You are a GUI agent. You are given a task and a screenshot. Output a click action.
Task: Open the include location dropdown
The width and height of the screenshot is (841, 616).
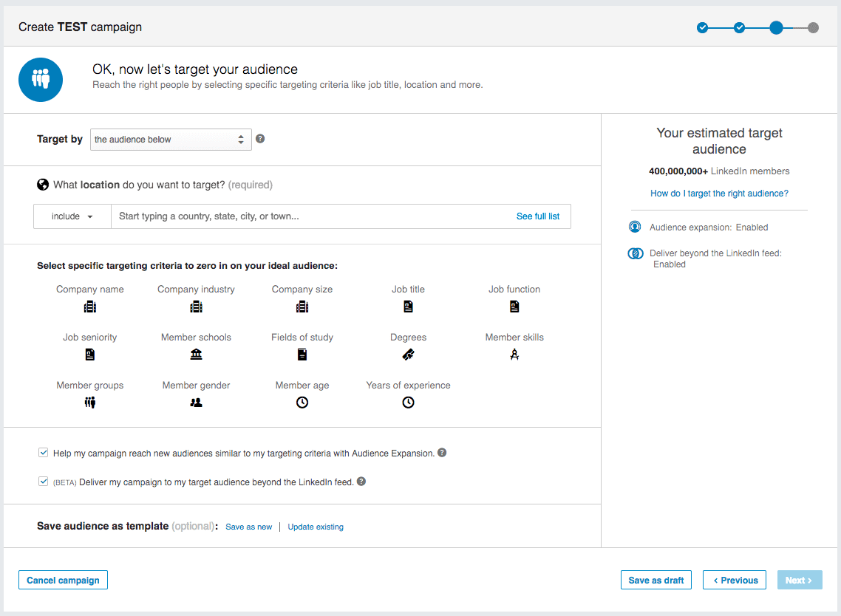click(x=72, y=216)
